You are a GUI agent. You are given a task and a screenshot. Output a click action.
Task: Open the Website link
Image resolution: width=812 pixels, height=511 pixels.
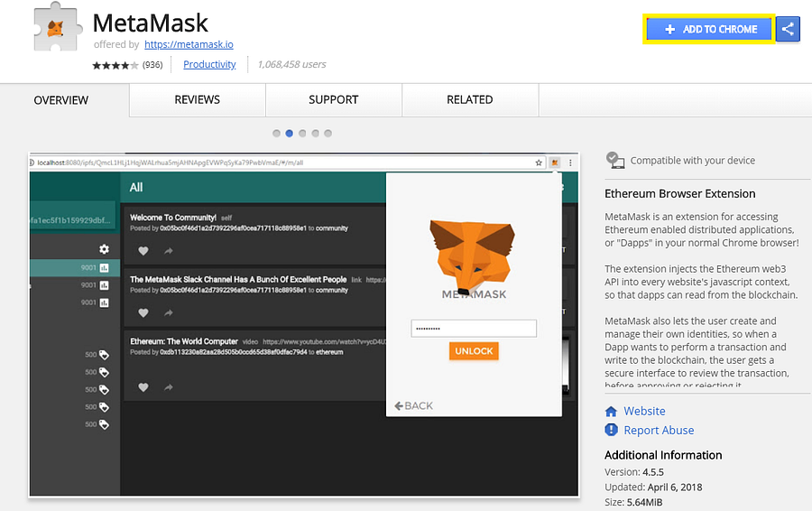coord(644,411)
